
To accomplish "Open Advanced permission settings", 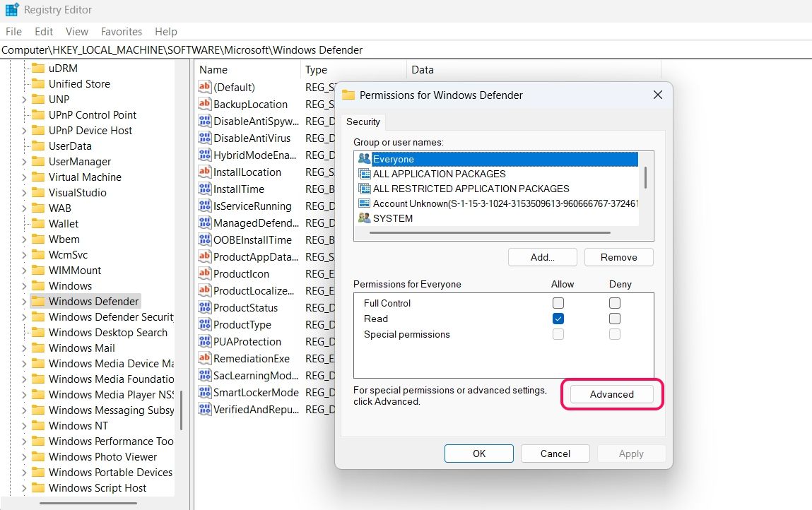I will [611, 394].
